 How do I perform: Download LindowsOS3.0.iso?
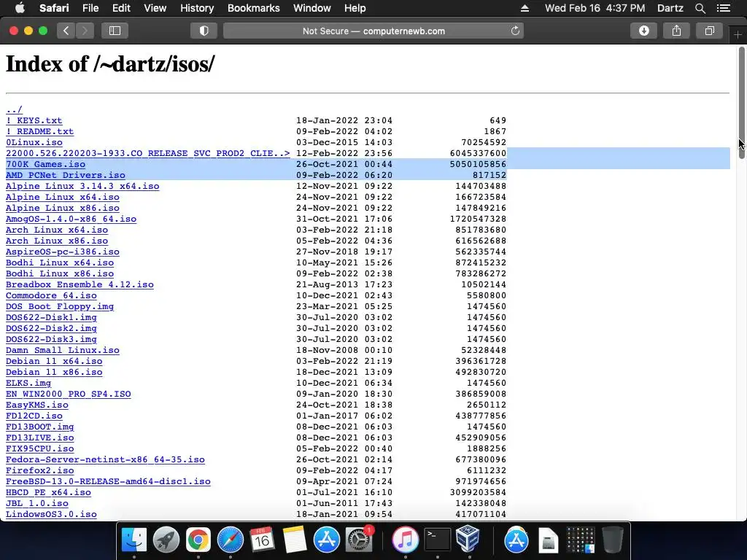pos(51,515)
